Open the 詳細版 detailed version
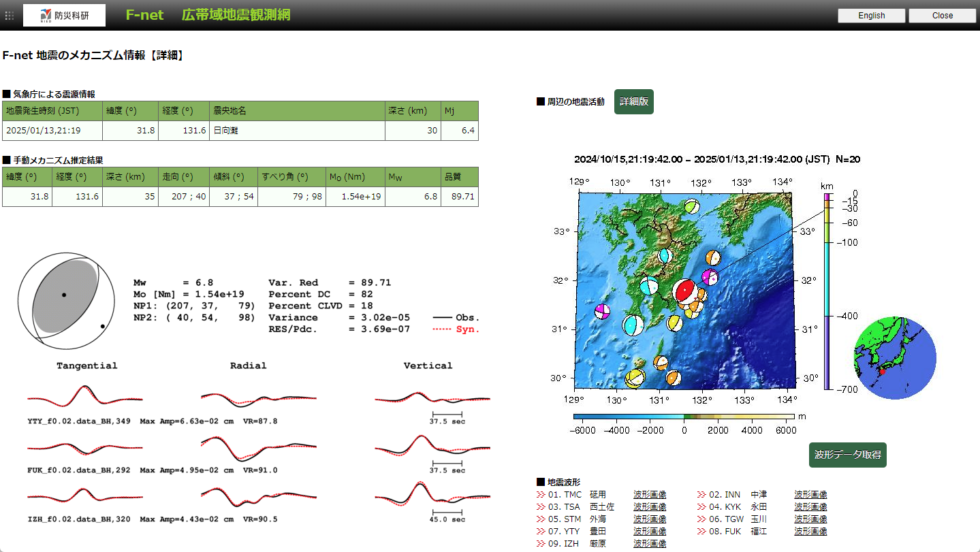The image size is (980, 552). tap(634, 102)
